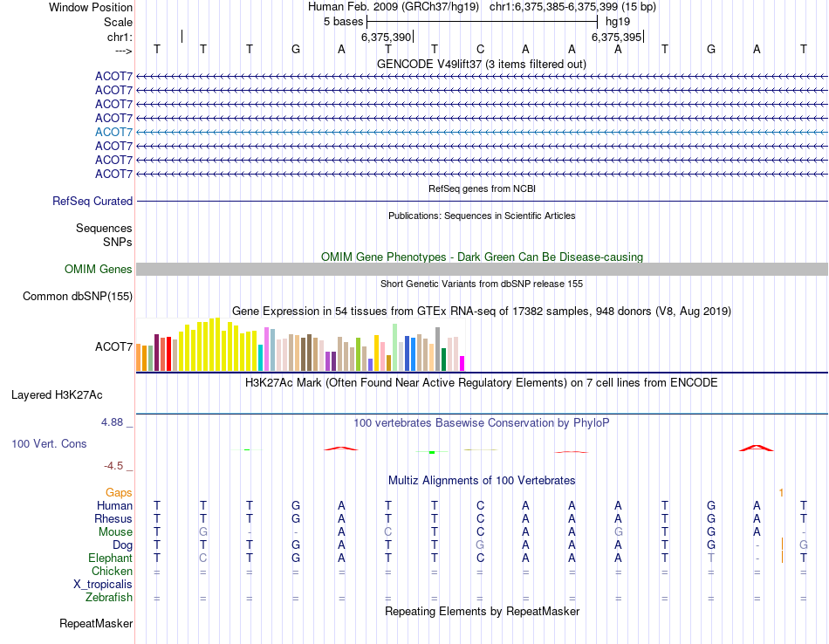Click the tall pale-green GTEx expression bar
This screenshot has height=644, width=829.
point(395,347)
